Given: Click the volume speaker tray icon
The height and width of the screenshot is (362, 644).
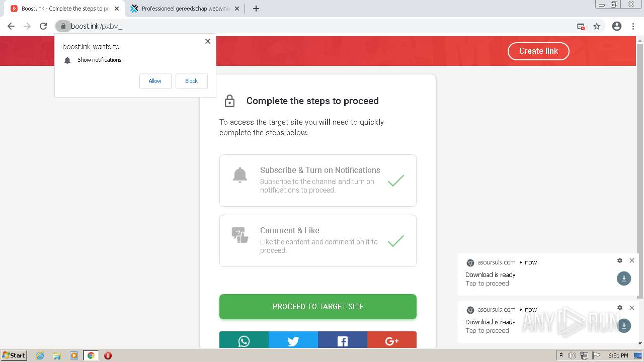Looking at the screenshot, I should click(x=572, y=355).
